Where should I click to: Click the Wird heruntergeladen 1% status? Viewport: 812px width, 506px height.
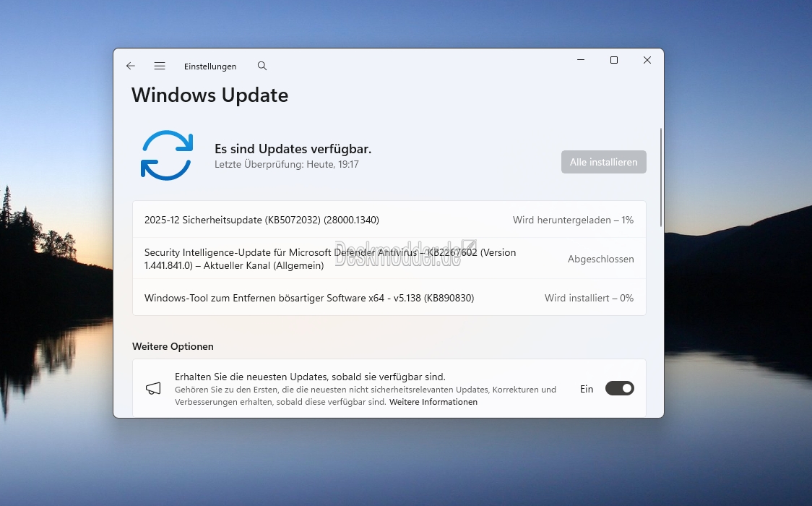(573, 220)
